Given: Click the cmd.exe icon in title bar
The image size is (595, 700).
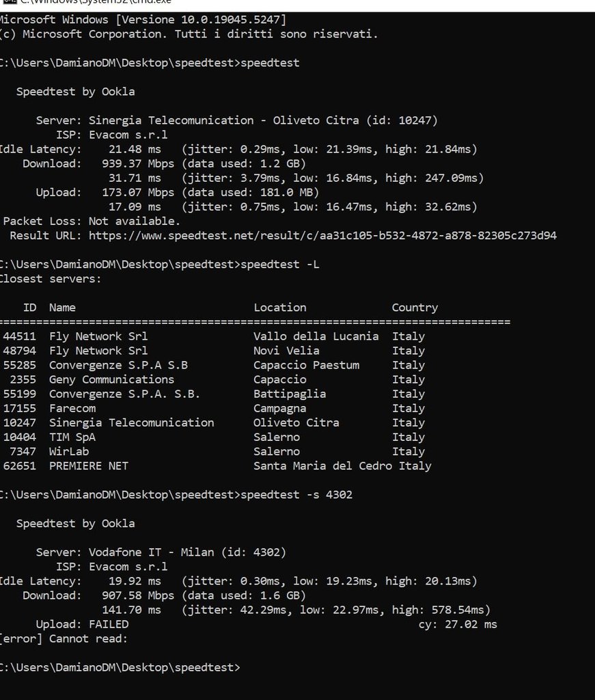Looking at the screenshot, I should 8,1.
